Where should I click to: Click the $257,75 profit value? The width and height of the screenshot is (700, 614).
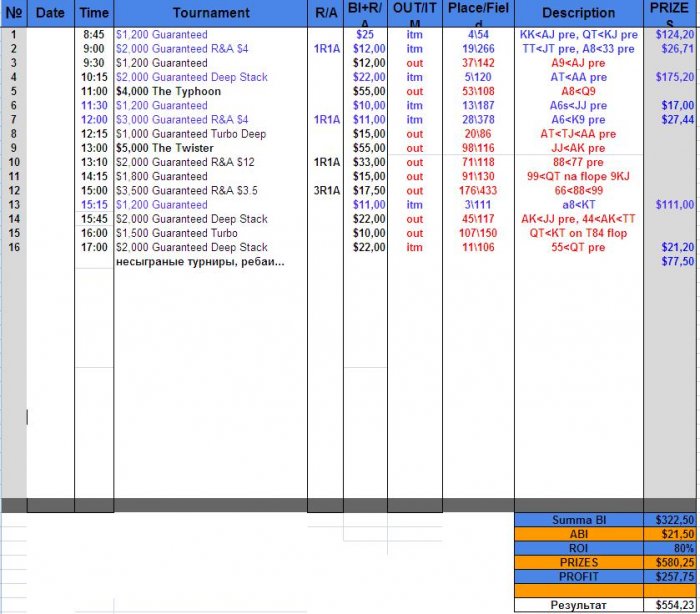[671, 576]
